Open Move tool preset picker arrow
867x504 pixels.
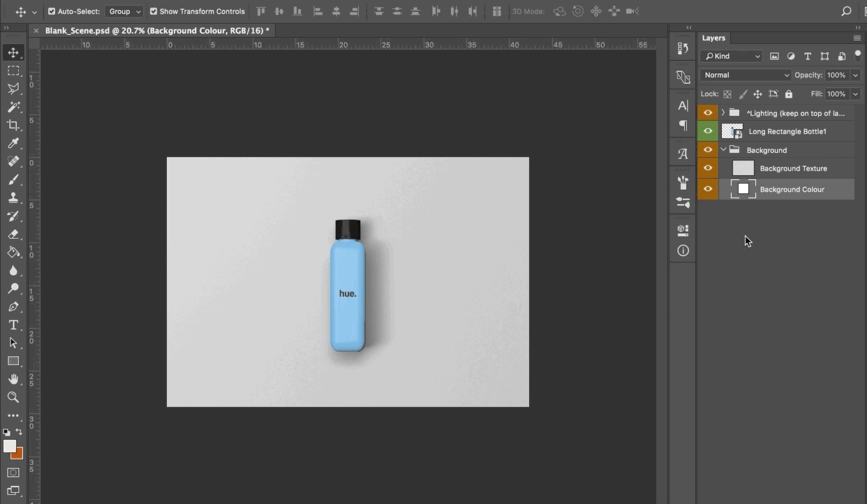tap(34, 12)
